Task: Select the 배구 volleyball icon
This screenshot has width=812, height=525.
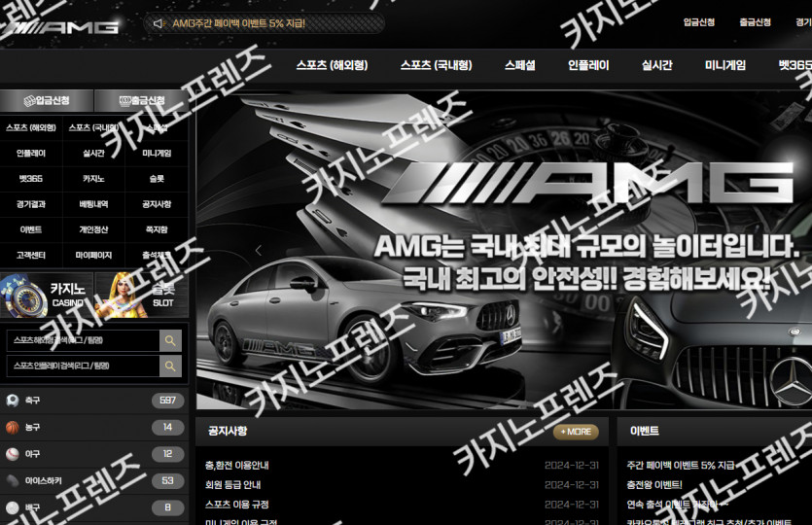Action: 13,507
